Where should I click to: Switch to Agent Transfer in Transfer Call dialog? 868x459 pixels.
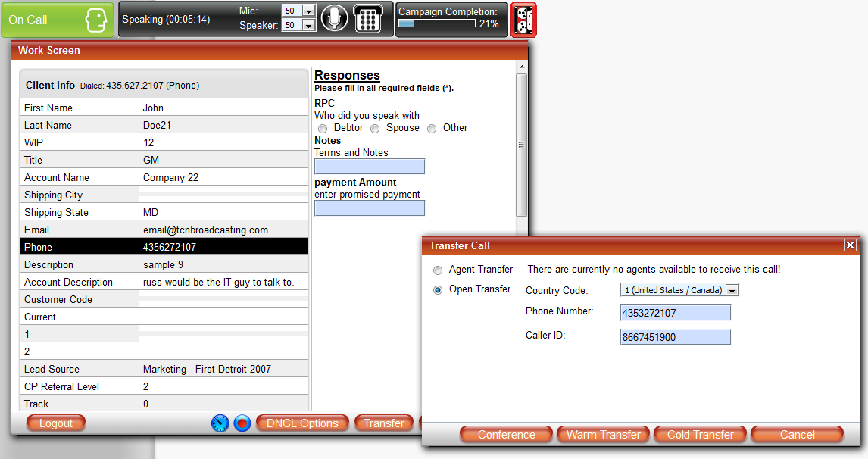[x=438, y=270]
